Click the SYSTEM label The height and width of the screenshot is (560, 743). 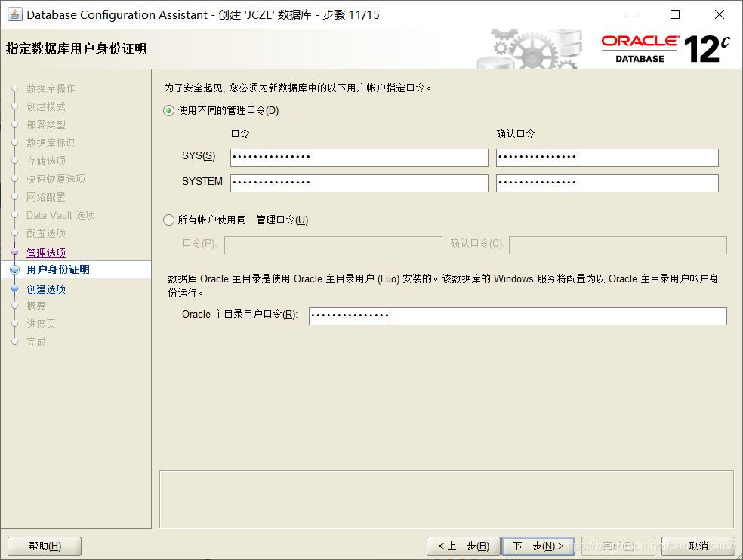click(202, 181)
